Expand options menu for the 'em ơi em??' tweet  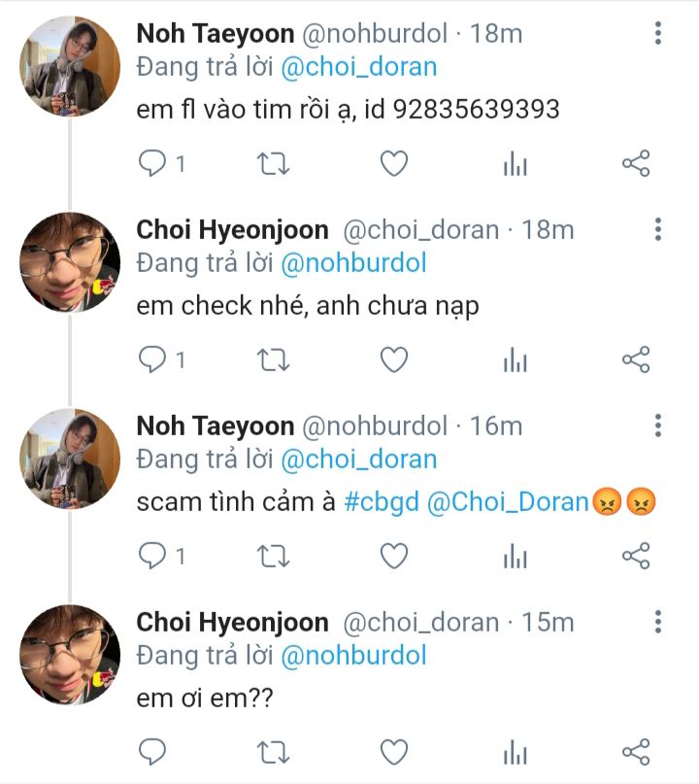(658, 622)
